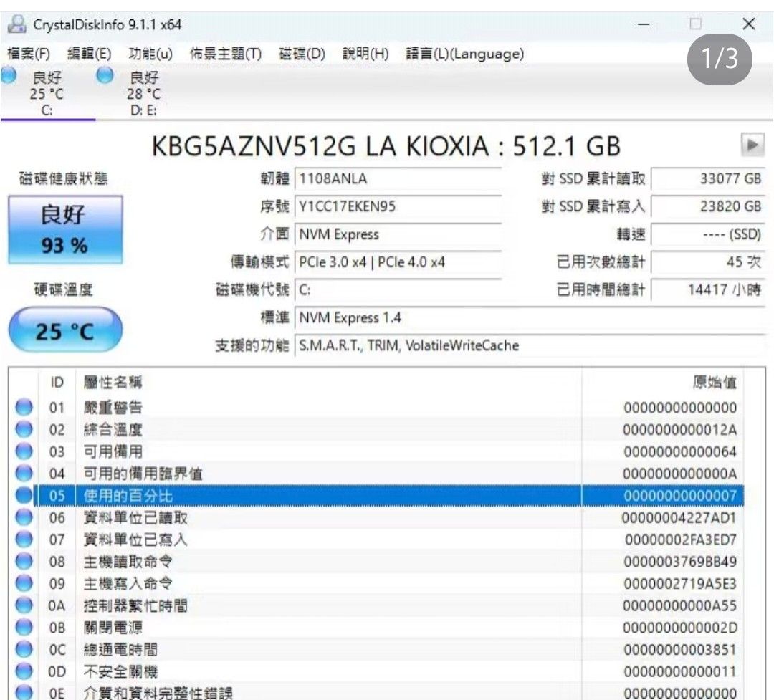
Task: Click the next disk arrow button
Action: tap(752, 145)
